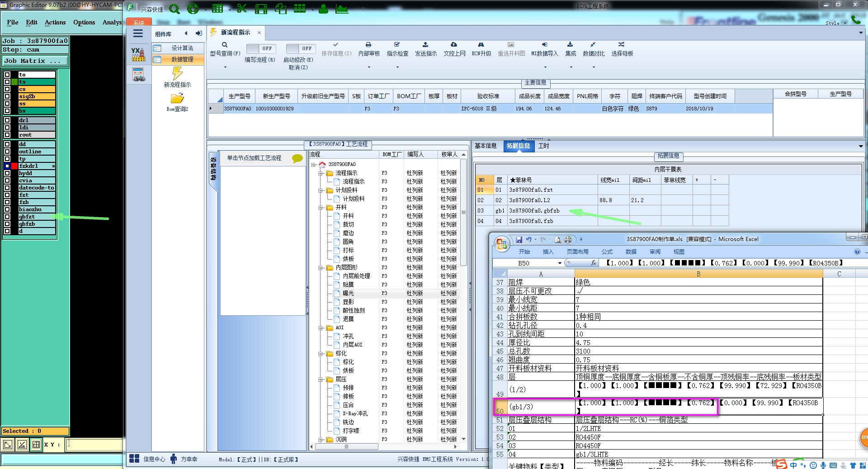Collapse the 内层图形 tree folder

pyautogui.click(x=321, y=268)
